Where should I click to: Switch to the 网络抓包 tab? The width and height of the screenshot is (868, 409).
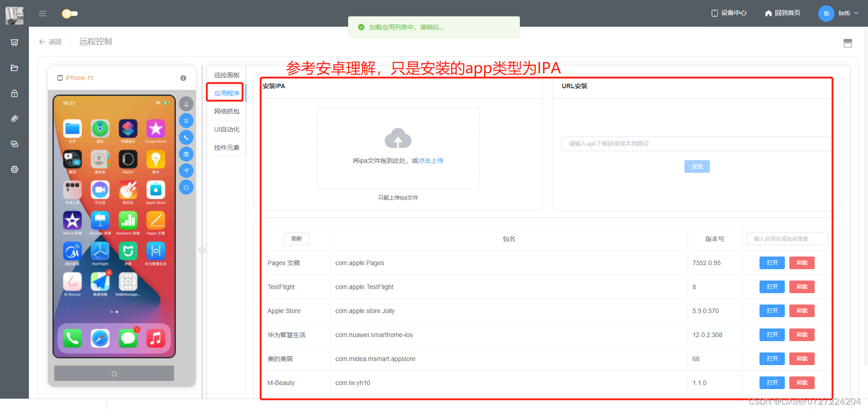[x=226, y=111]
